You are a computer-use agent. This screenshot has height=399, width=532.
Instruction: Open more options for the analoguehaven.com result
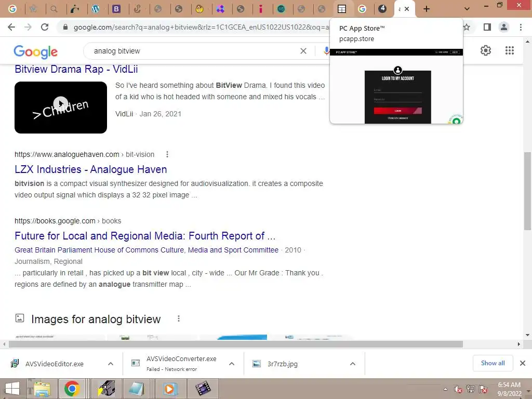(x=167, y=154)
